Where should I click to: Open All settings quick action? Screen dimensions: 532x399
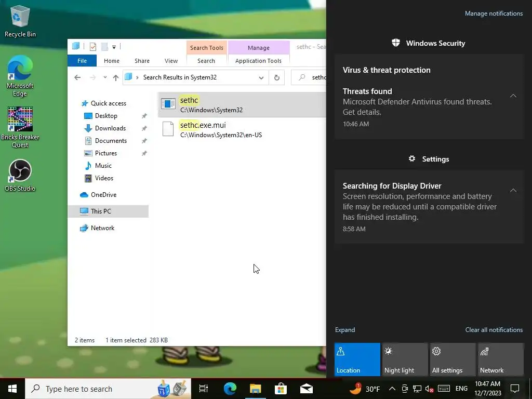453,360
